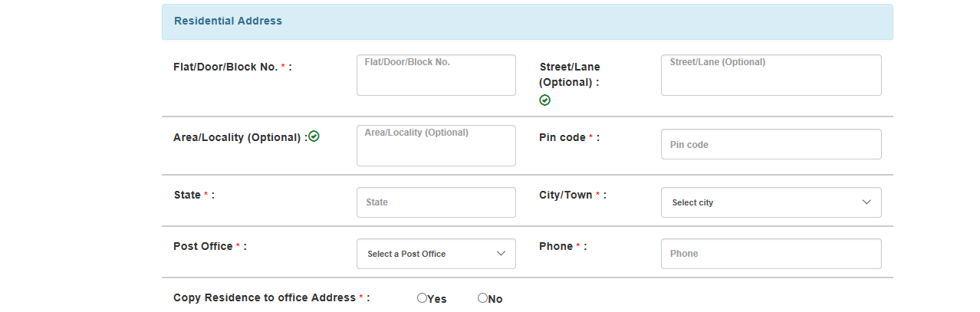Focus the Phone input field

771,254
